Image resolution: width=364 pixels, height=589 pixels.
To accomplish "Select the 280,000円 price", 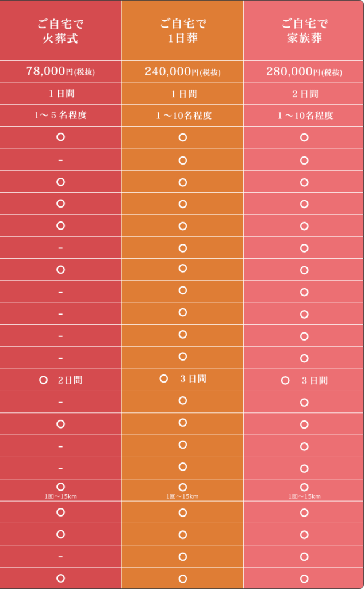I will tap(304, 72).
